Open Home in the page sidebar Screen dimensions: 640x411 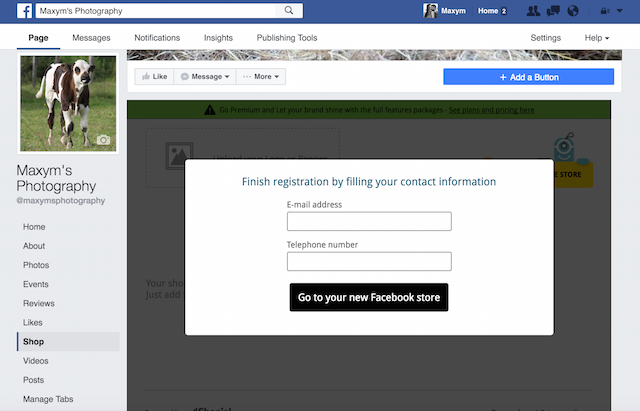click(34, 227)
